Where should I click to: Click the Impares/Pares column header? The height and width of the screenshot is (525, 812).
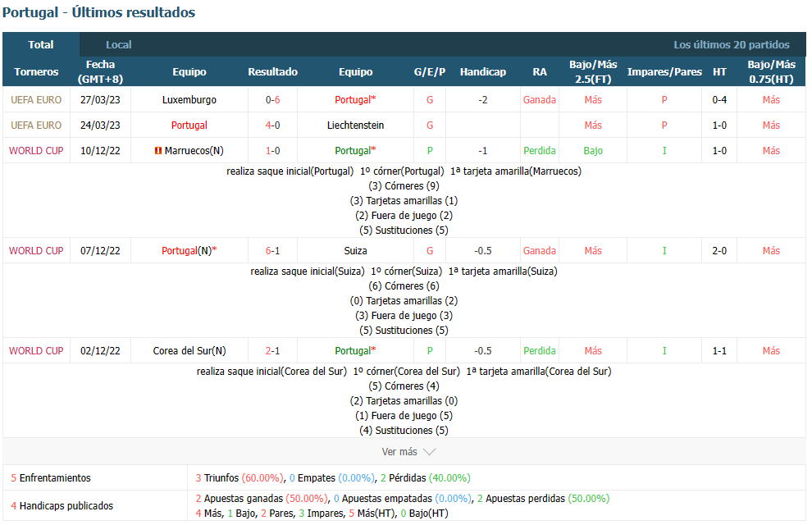[x=664, y=71]
